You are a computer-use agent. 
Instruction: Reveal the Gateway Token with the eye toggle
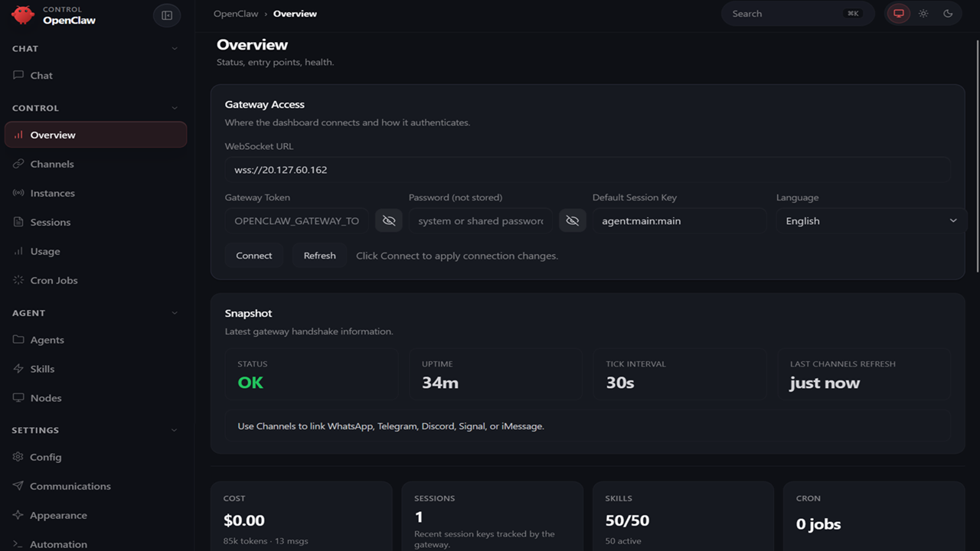388,220
